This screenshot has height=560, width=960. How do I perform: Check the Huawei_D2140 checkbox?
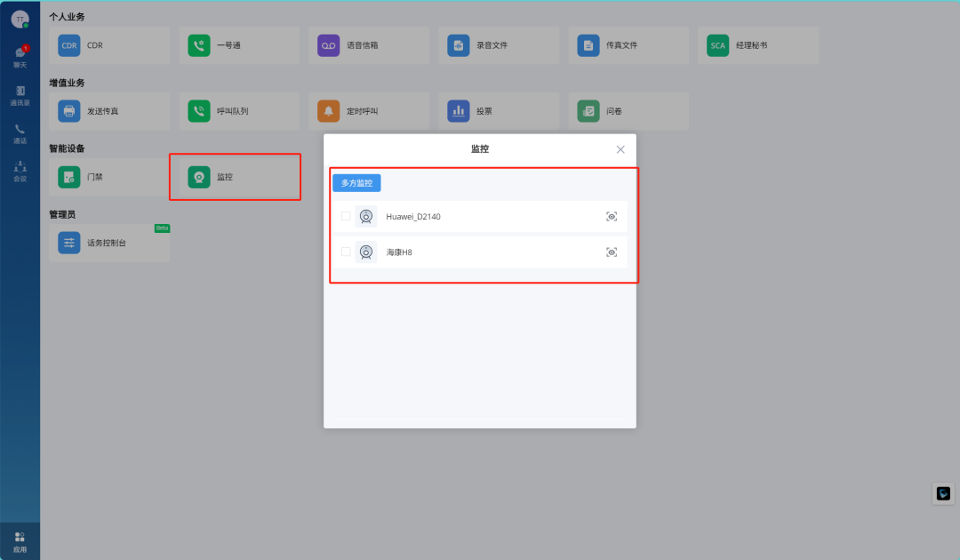tap(346, 216)
